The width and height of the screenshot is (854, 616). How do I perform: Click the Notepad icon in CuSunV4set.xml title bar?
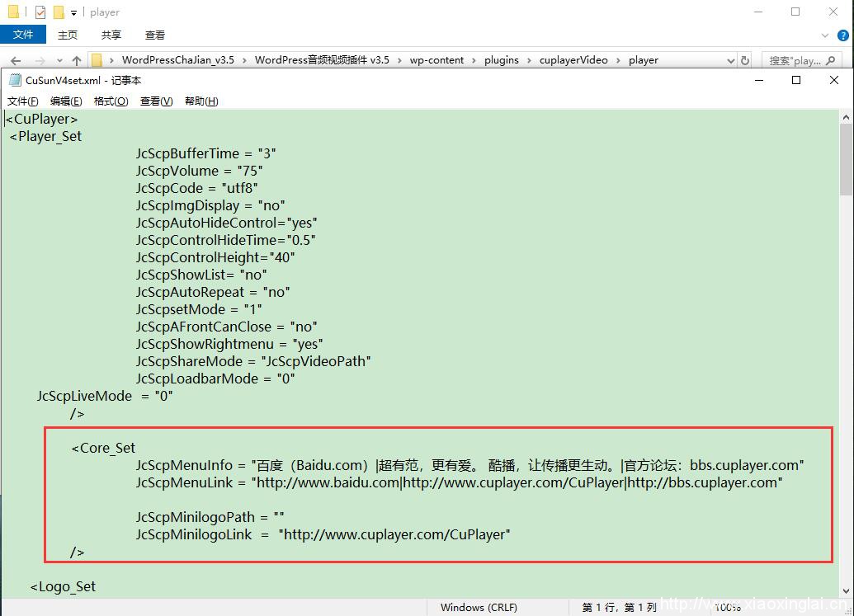pyautogui.click(x=15, y=81)
